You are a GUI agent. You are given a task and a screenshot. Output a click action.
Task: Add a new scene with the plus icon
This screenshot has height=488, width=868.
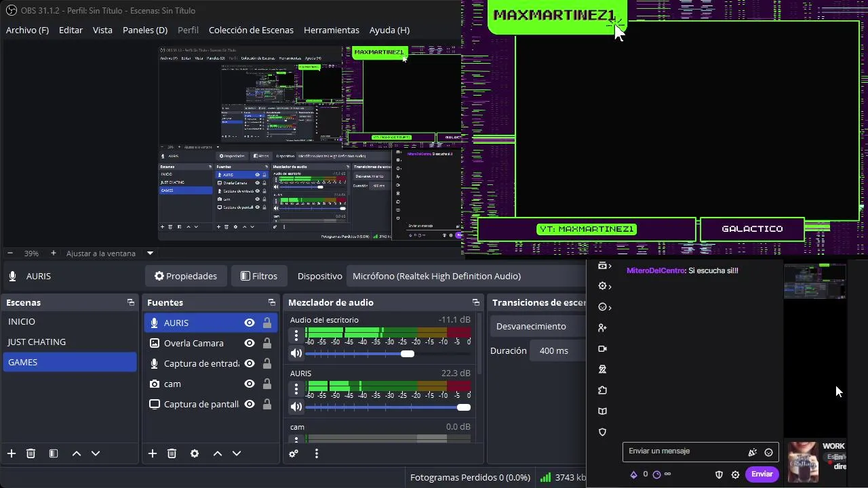12,453
